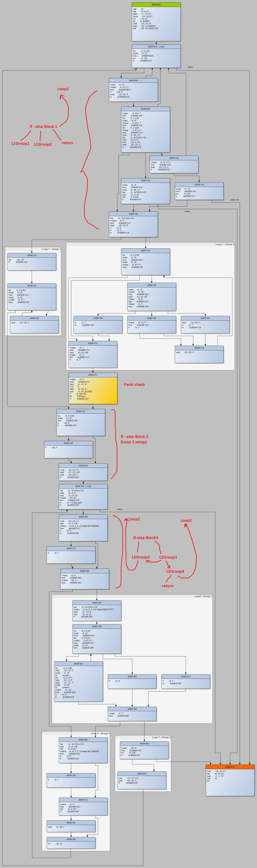Select node 8000F30C in Loop 2 Group 2
The height and width of the screenshot is (868, 257).
point(83,750)
